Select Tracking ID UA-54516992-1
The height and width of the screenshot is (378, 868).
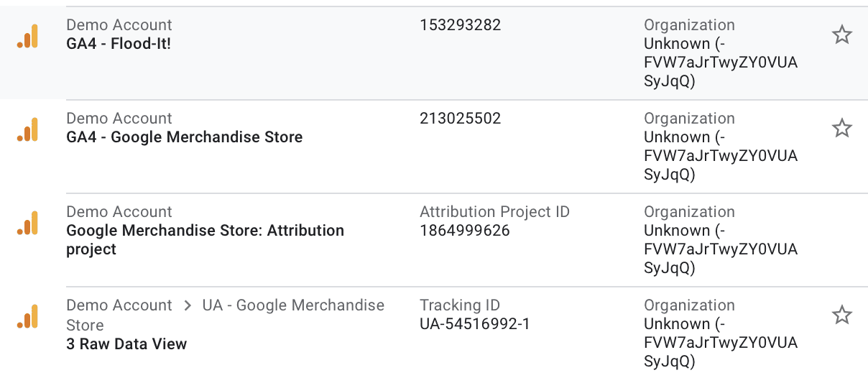(475, 324)
